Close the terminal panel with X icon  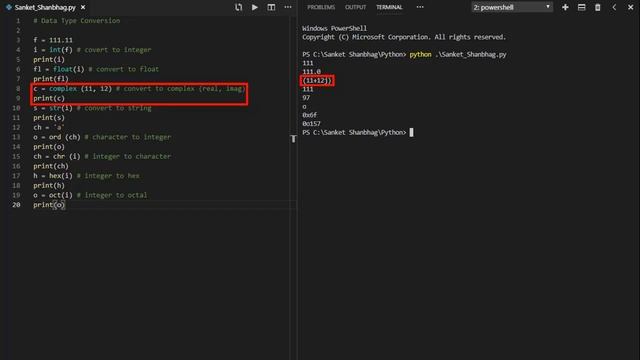click(630, 7)
